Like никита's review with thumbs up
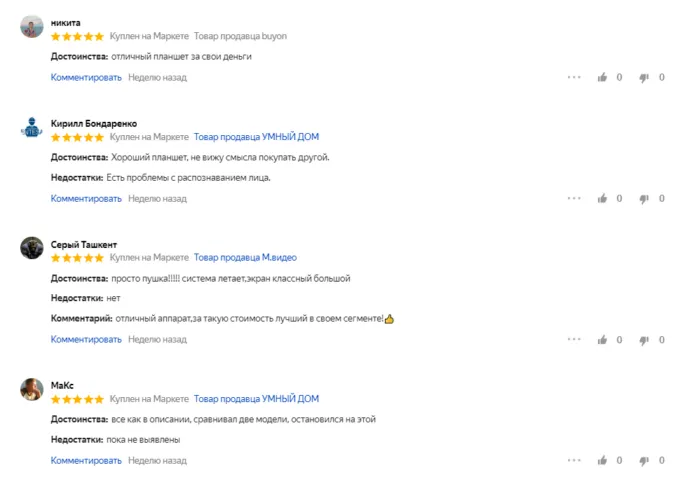 pyautogui.click(x=602, y=77)
